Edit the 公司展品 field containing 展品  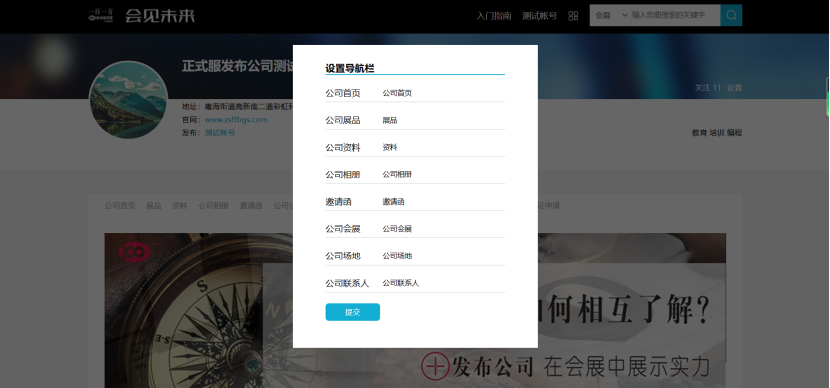pyautogui.click(x=443, y=120)
